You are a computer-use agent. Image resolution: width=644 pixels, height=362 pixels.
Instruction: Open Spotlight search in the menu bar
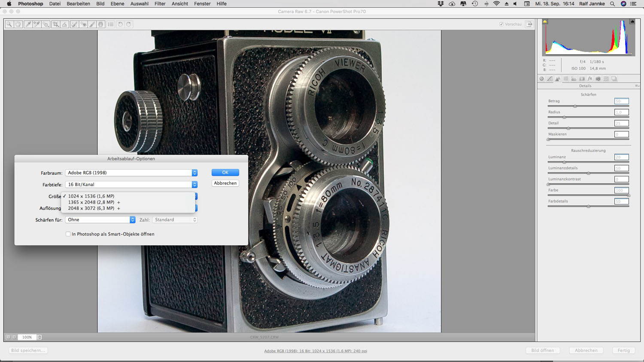(x=612, y=4)
